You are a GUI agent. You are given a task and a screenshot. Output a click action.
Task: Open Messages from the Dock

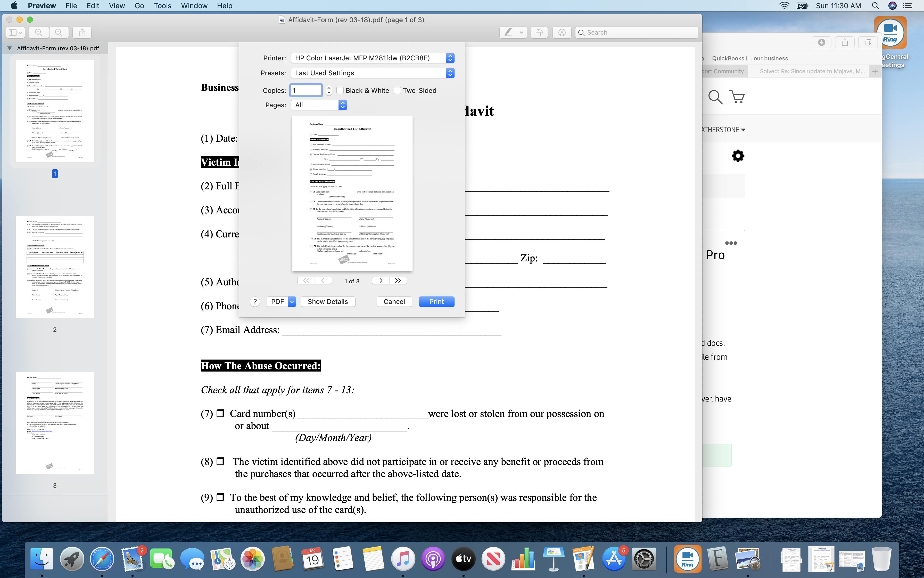tap(192, 559)
